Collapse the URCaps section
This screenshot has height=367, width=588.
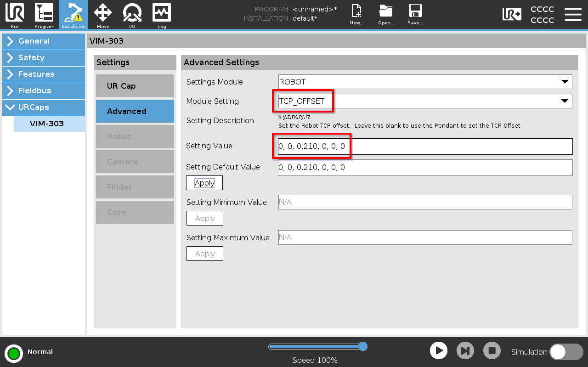click(44, 107)
